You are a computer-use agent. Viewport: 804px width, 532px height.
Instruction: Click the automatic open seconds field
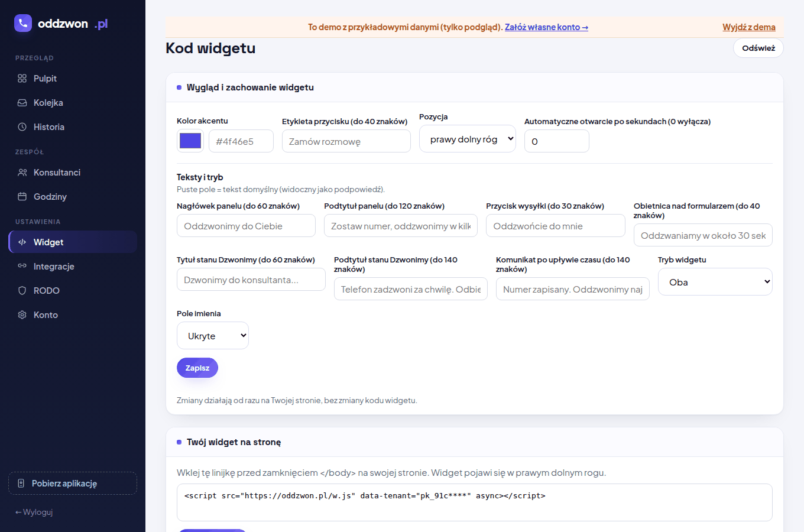coord(557,141)
